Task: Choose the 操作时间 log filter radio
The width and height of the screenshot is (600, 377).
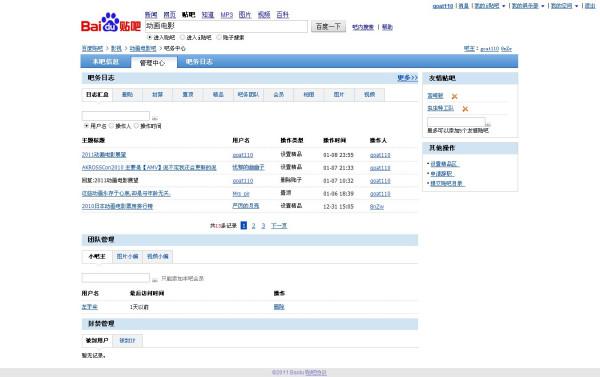Action: [136, 126]
